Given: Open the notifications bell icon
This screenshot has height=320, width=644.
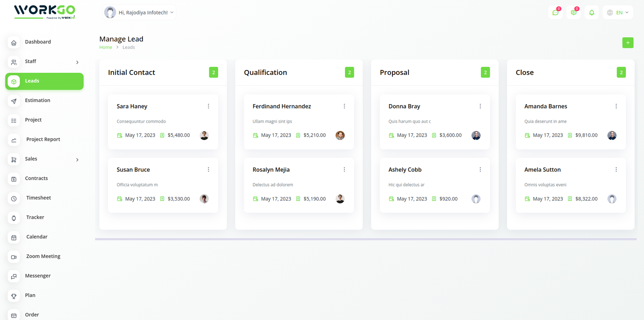Looking at the screenshot, I should pyautogui.click(x=592, y=13).
